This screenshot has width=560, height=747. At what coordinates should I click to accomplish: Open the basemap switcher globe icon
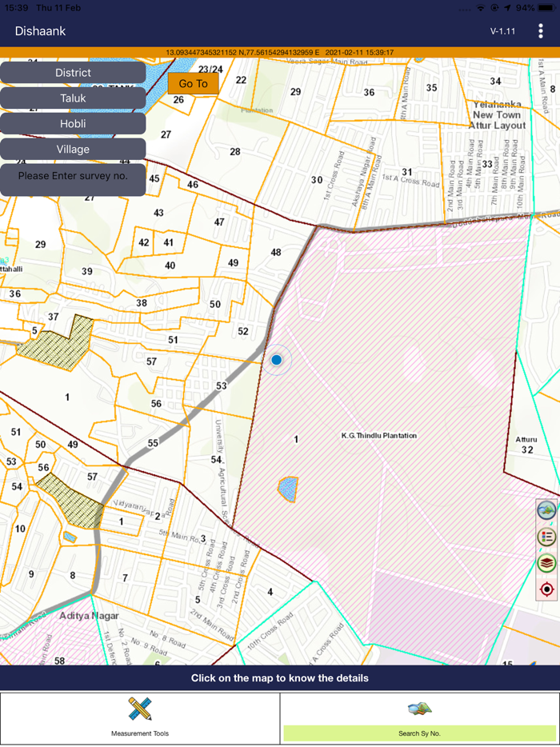click(x=546, y=511)
